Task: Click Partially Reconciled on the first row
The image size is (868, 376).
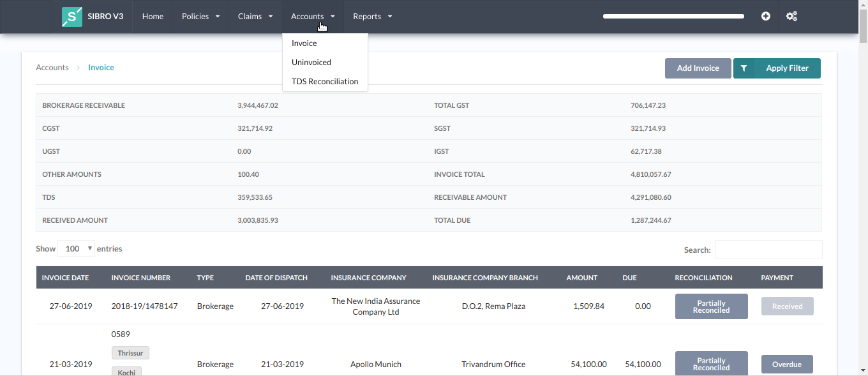Action: click(x=711, y=306)
